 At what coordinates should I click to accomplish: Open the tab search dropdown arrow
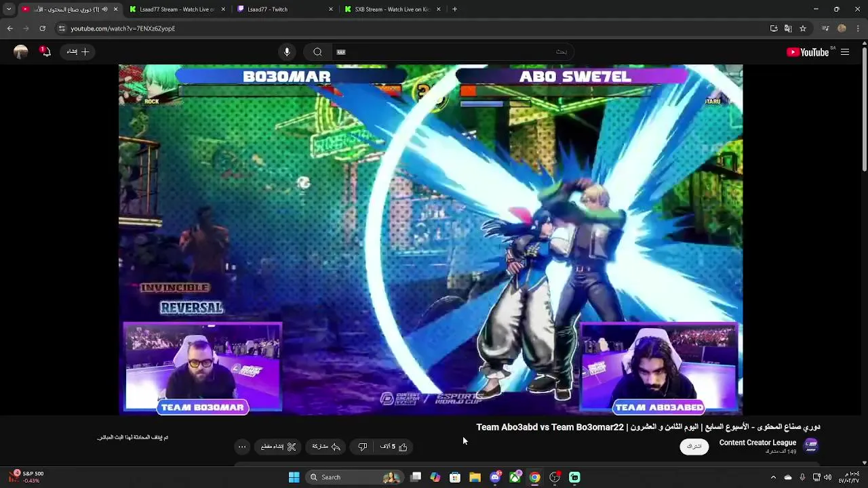pyautogui.click(x=8, y=9)
